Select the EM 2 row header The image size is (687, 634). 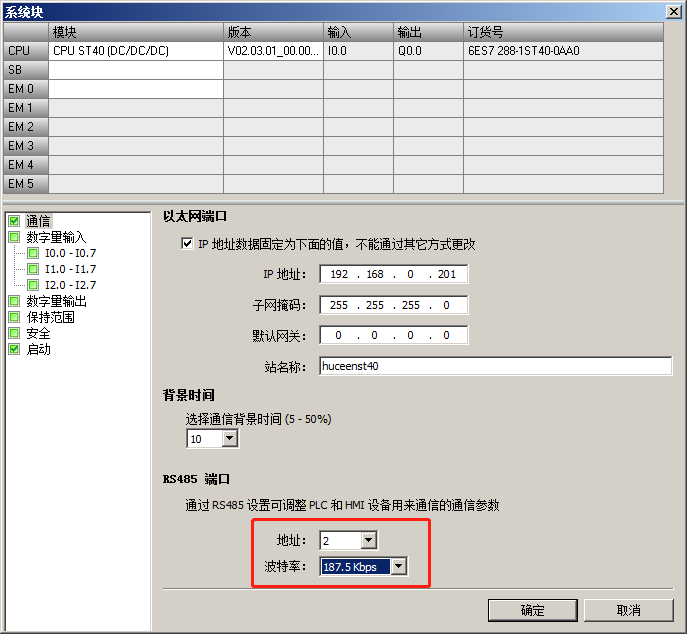pos(26,127)
